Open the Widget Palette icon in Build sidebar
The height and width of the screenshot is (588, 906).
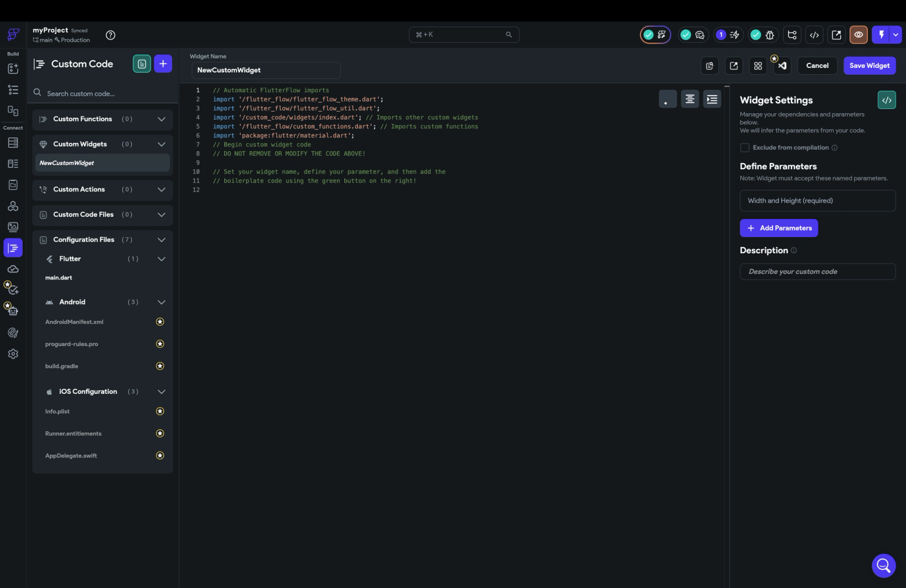point(13,68)
